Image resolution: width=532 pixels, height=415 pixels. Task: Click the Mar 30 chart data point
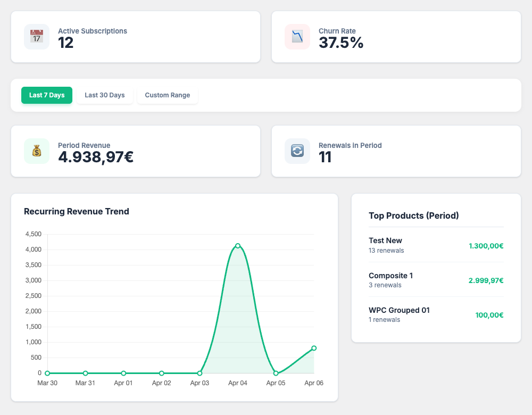click(47, 373)
